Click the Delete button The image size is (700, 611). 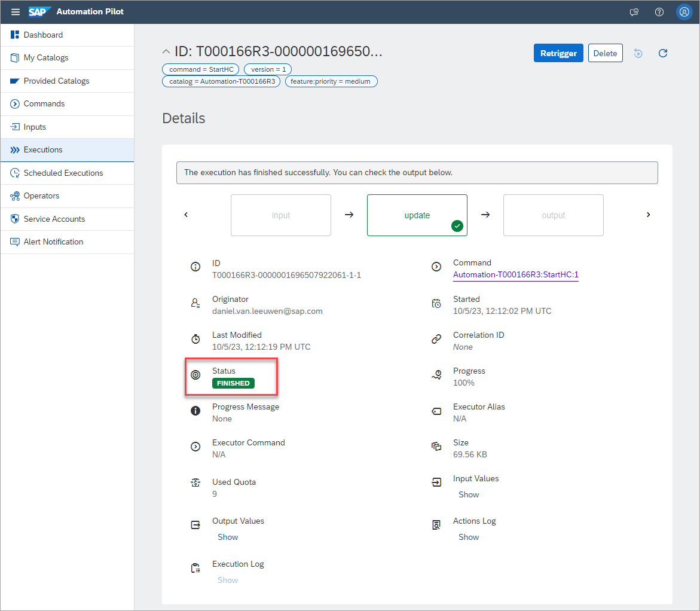(605, 53)
